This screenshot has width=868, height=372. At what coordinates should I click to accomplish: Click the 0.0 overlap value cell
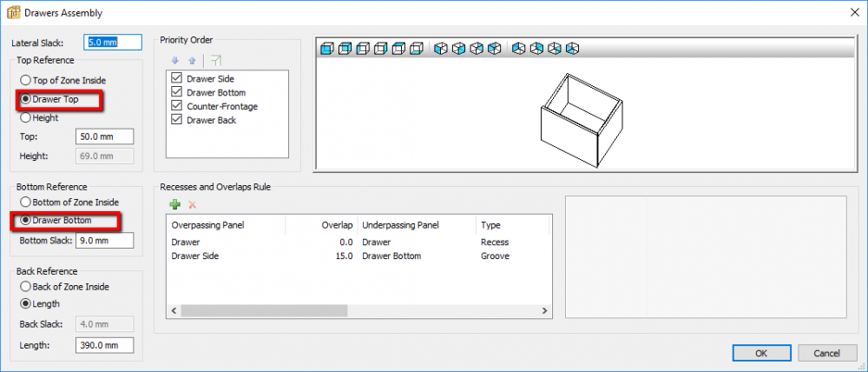coord(346,242)
